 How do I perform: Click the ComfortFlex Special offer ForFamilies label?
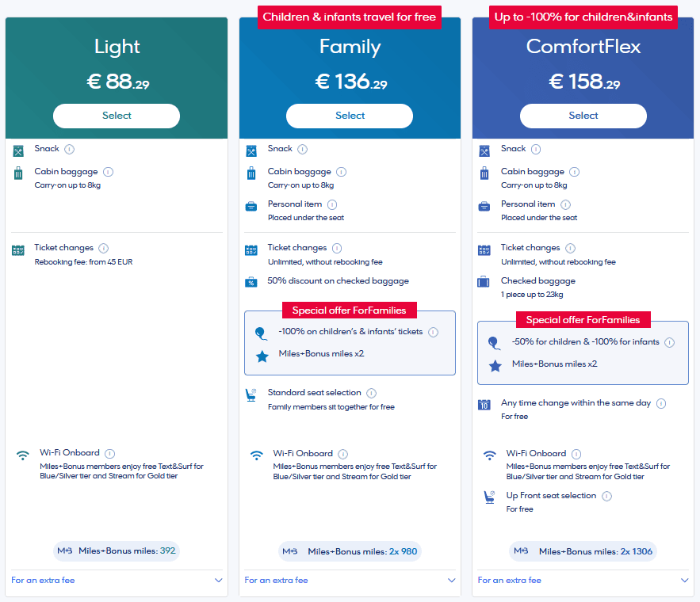click(583, 320)
